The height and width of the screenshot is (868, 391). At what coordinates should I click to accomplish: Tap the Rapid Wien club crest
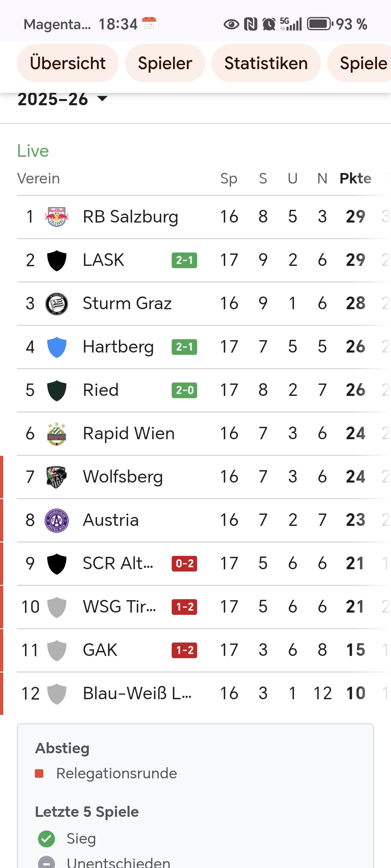57,434
